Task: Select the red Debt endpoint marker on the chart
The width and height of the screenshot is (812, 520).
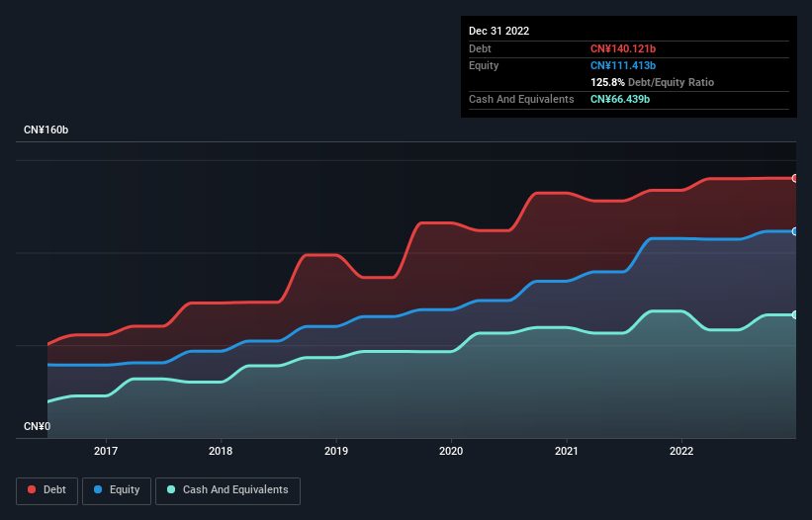Action: click(795, 178)
